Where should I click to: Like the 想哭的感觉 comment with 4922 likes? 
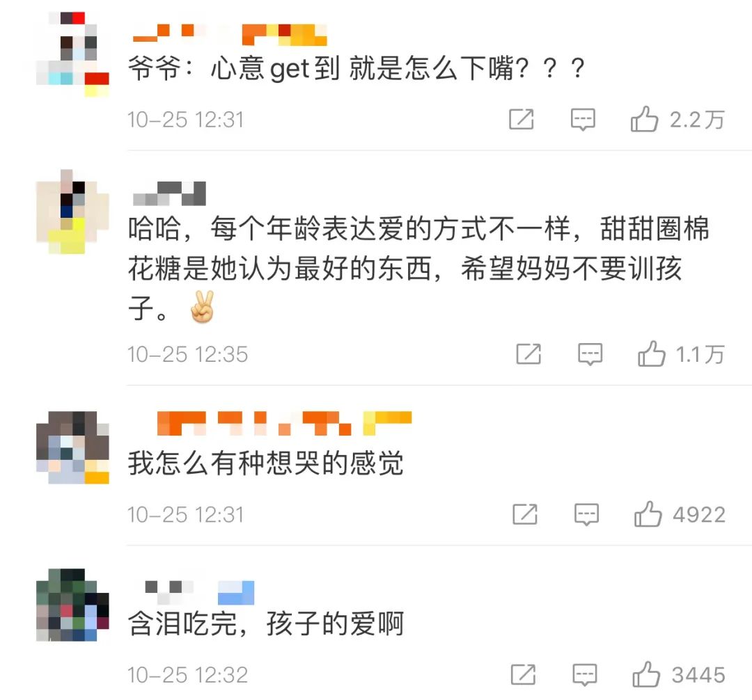[648, 514]
